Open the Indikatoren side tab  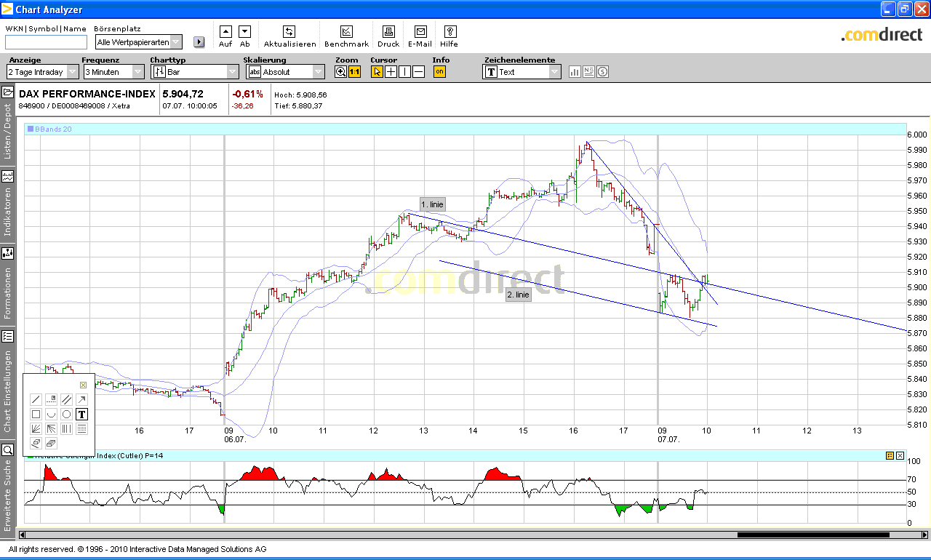click(x=7, y=204)
